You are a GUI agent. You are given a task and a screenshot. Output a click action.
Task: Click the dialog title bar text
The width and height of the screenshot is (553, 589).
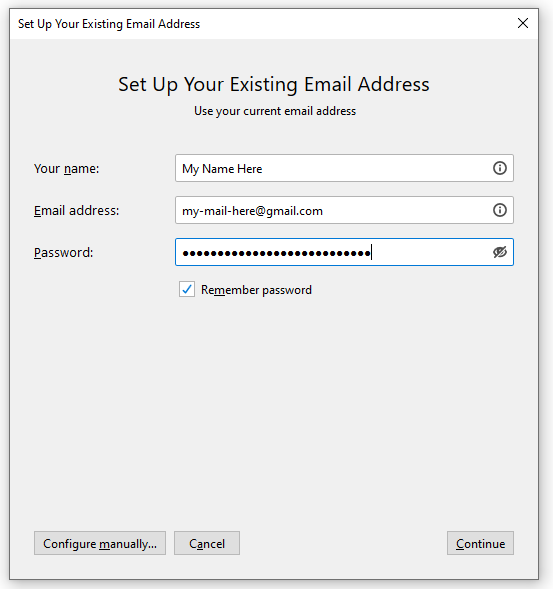click(x=109, y=24)
